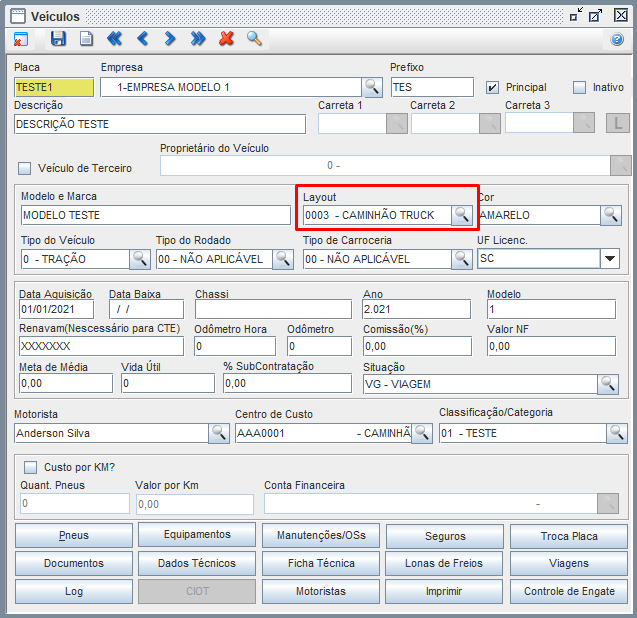637x618 pixels.
Task: Click the Controle de Engate button
Action: tap(569, 591)
